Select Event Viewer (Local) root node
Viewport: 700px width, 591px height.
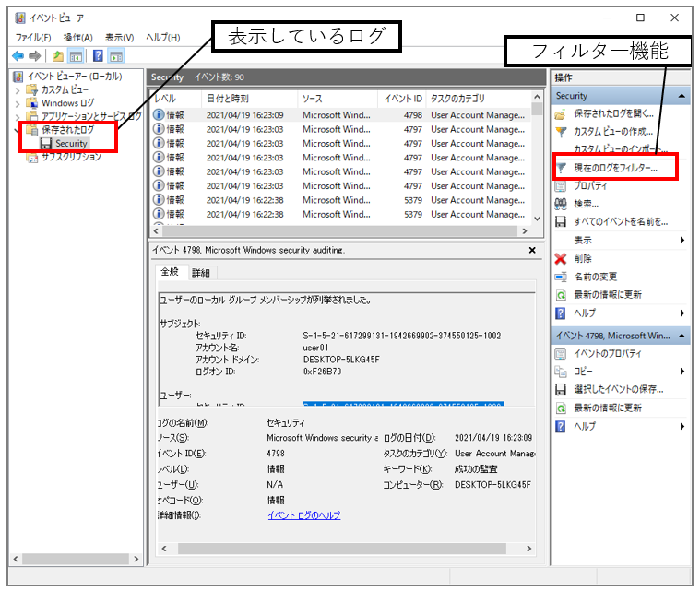point(74,77)
